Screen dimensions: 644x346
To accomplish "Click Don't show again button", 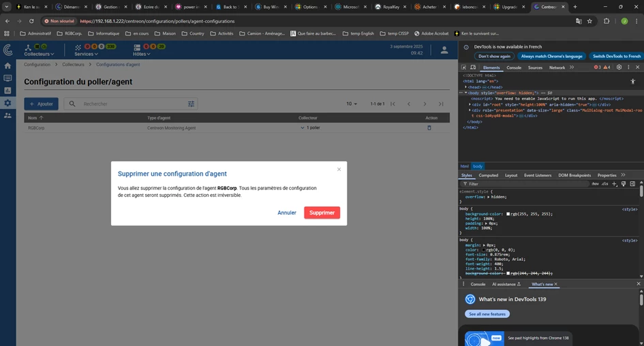I will pyautogui.click(x=494, y=57).
